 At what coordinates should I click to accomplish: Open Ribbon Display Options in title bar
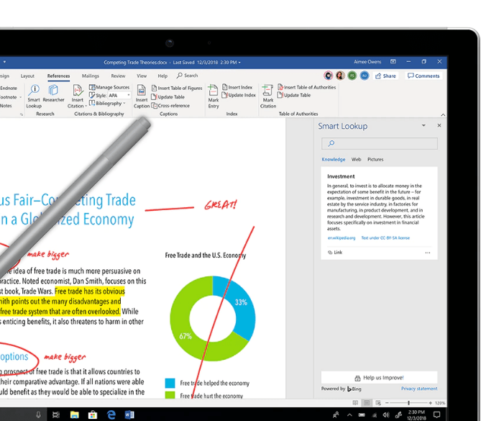tap(393, 61)
